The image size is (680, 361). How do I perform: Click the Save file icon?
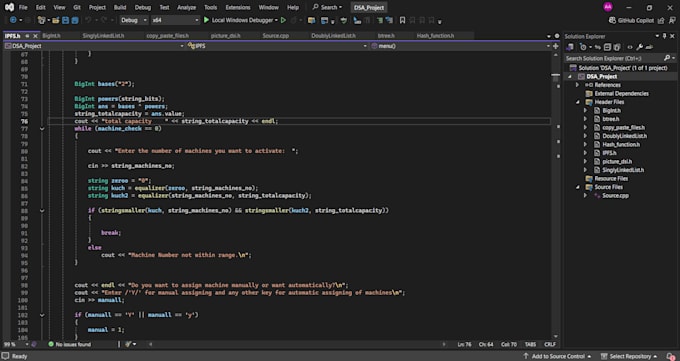[x=65, y=20]
